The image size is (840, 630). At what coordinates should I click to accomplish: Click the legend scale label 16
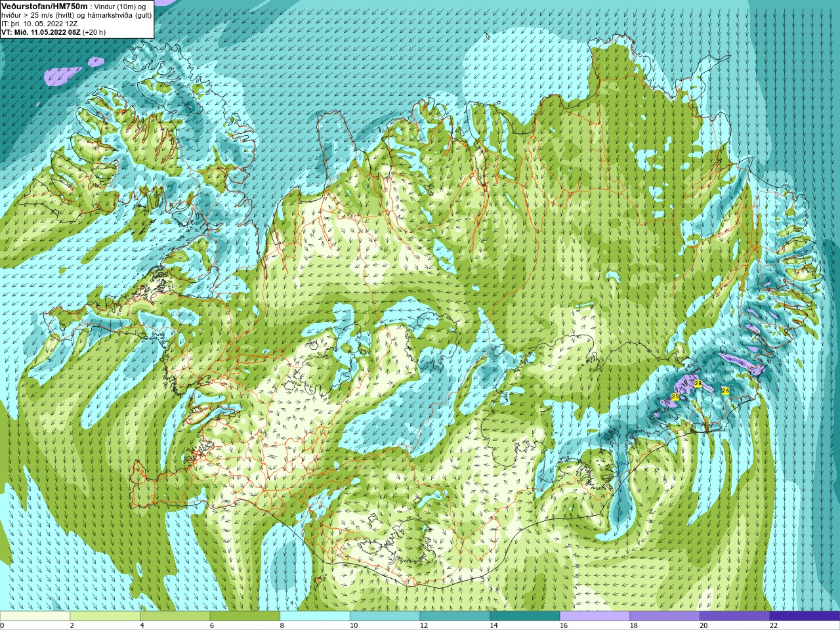(564, 626)
